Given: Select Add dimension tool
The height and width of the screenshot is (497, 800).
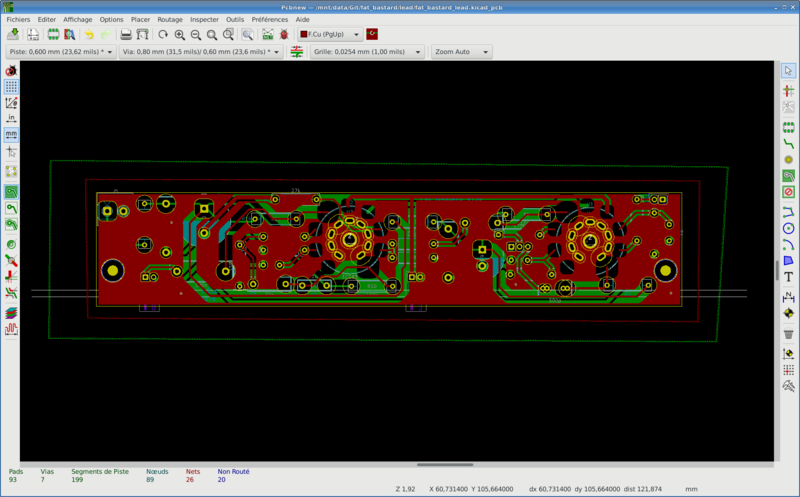Looking at the screenshot, I should 788,297.
